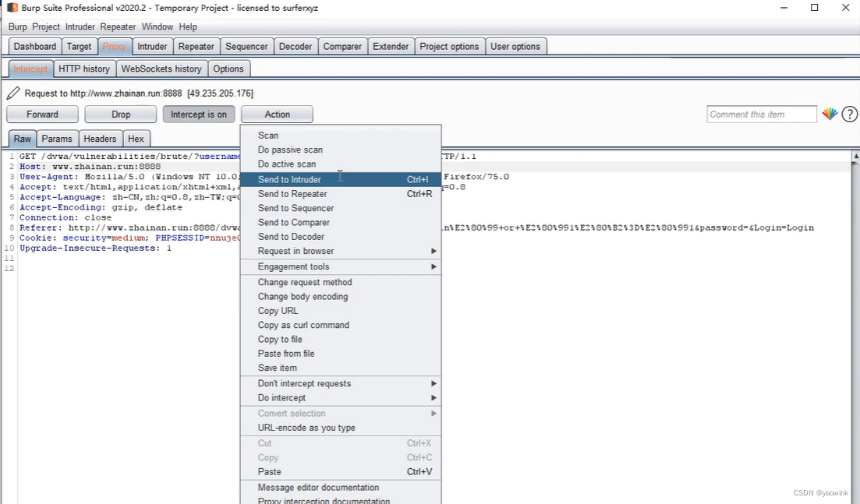This screenshot has height=504, width=860.
Task: Select Paste in the context menu
Action: point(341,472)
